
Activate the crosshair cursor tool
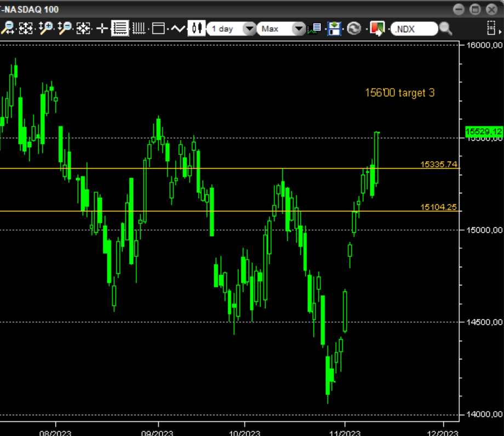click(x=102, y=28)
